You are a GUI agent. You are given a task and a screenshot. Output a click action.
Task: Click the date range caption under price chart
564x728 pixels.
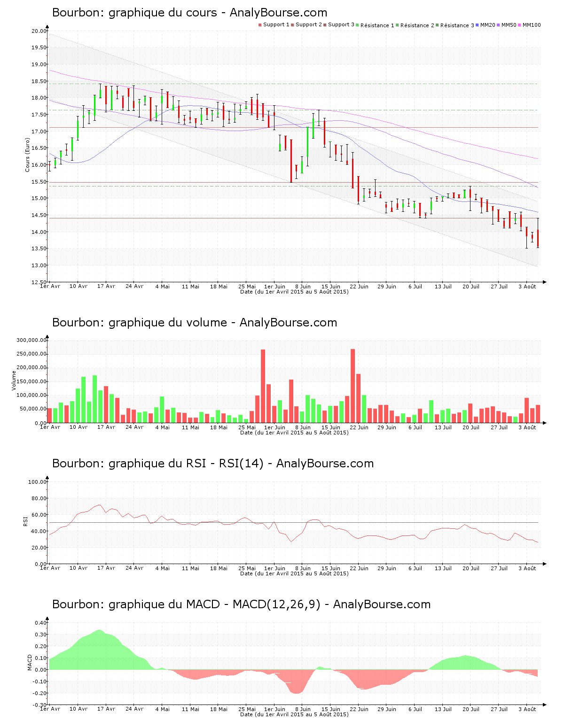coord(294,292)
